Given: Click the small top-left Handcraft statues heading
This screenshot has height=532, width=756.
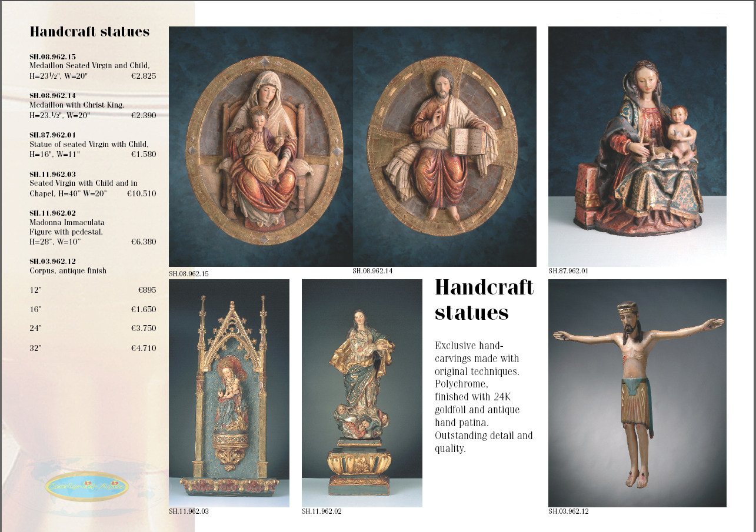Looking at the screenshot, I should pyautogui.click(x=89, y=32).
